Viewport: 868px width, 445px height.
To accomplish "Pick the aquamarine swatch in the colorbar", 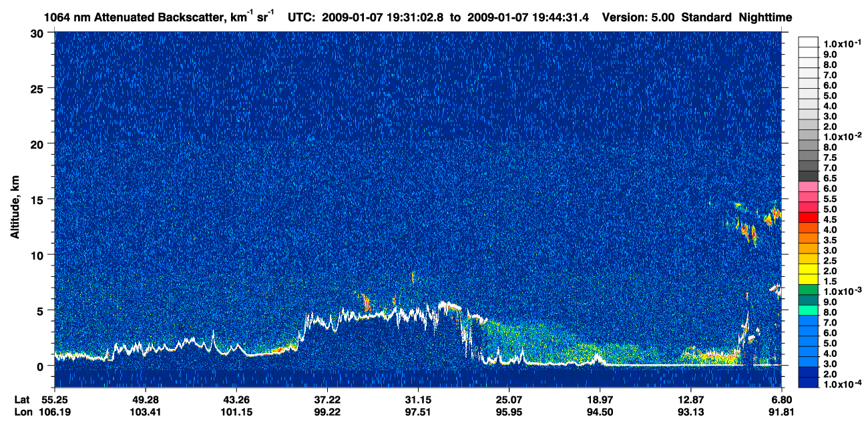I will pos(809,310).
